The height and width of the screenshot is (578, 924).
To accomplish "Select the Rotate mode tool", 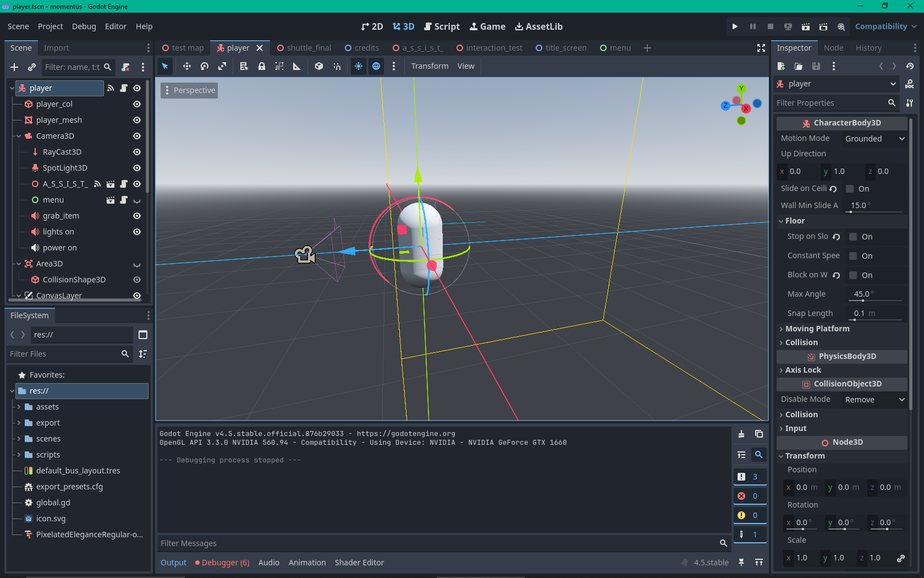I will click(205, 66).
